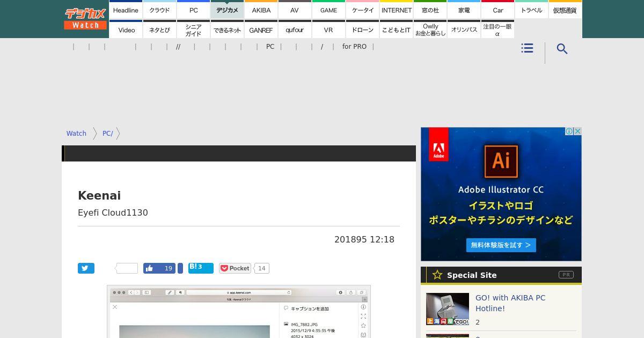Click the PC link in category bar

[270, 47]
